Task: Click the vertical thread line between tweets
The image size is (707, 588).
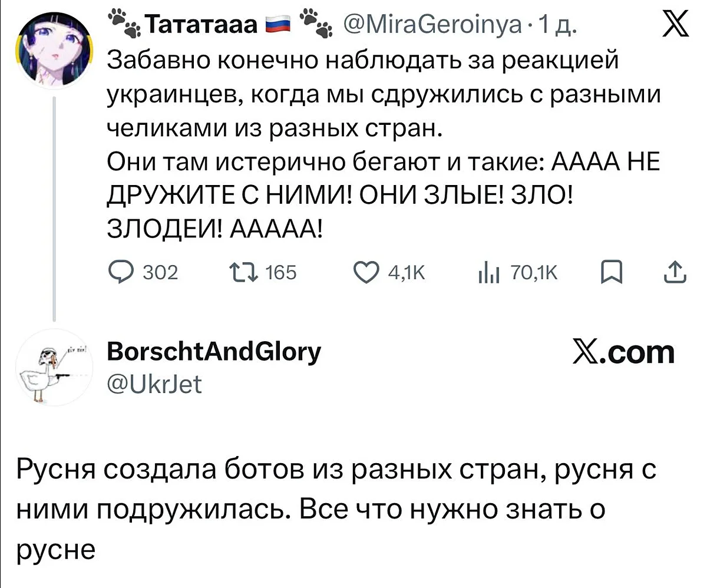Action: tap(54, 206)
